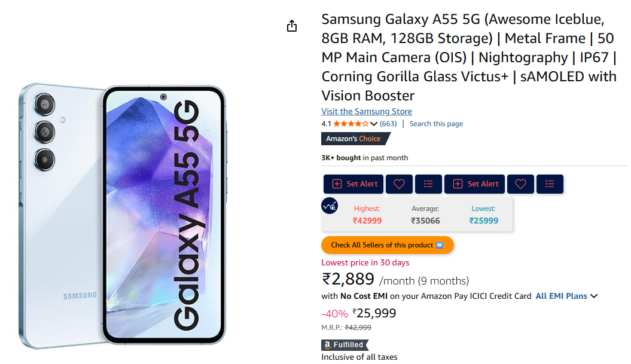
Task: Click the Galaxy A55 5G product image
Action: coord(124,215)
